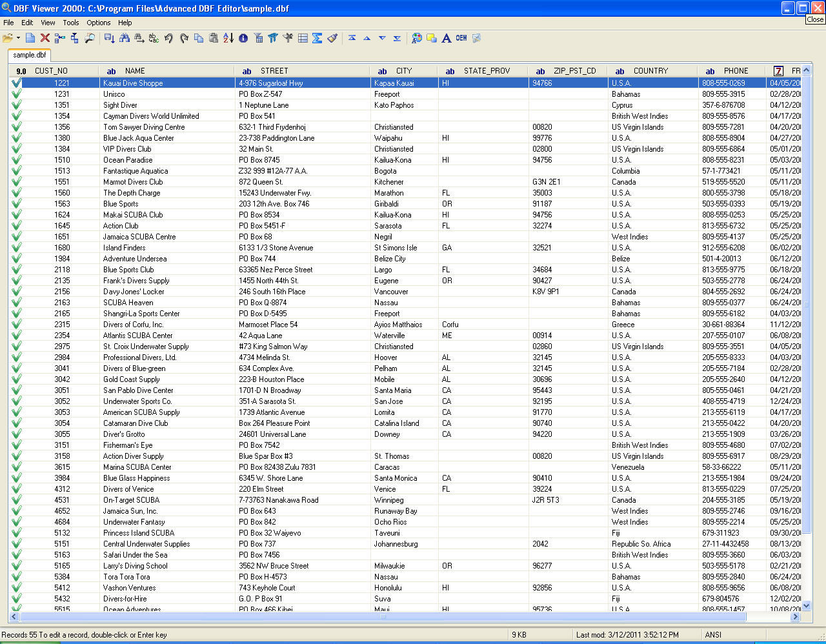826x644 pixels.
Task: Click the A-Z sort icon
Action: tap(228, 38)
